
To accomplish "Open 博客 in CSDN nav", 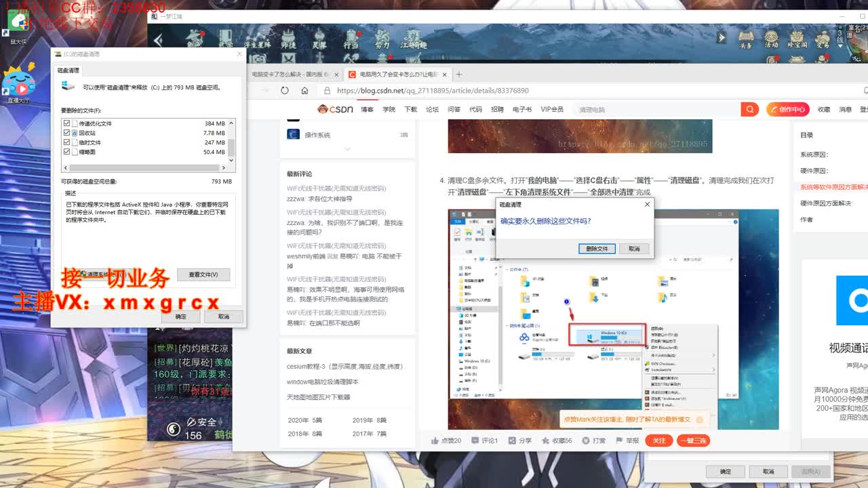I will tap(367, 109).
